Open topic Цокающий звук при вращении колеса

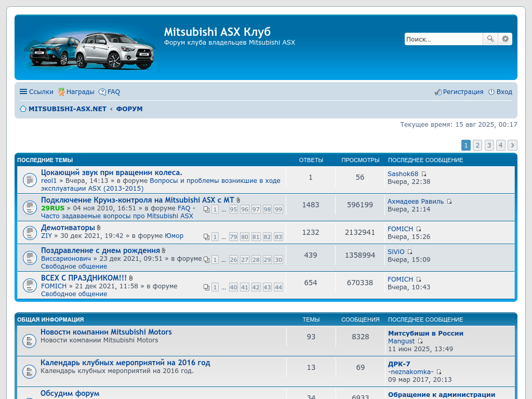point(112,172)
